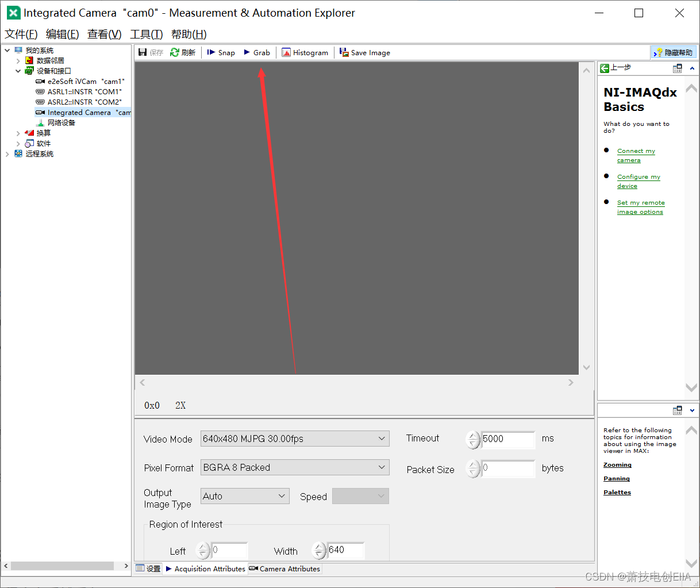The width and height of the screenshot is (700, 588).
Task: Click the Timeout value field
Action: point(508,439)
